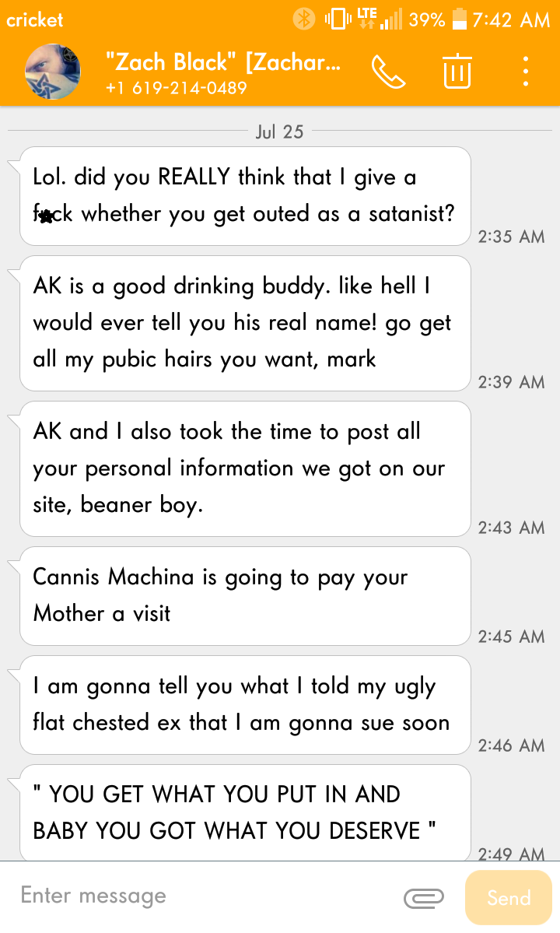Tap the Send button
560x933 pixels.
pyautogui.click(x=509, y=897)
